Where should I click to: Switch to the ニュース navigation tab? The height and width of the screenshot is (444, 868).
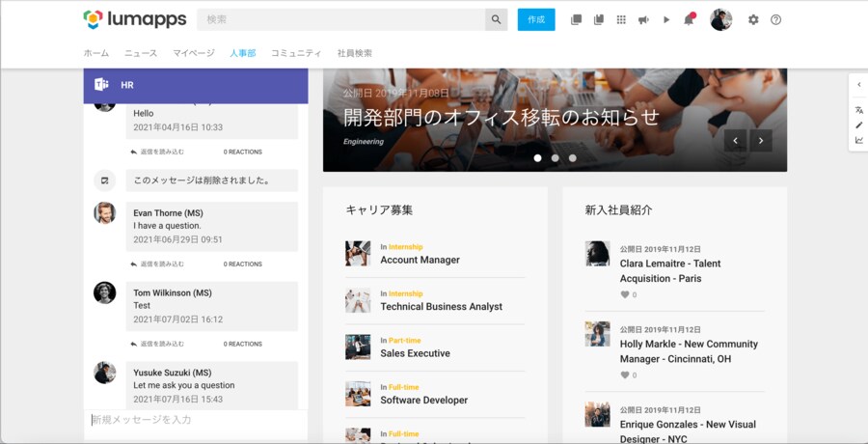pyautogui.click(x=141, y=53)
